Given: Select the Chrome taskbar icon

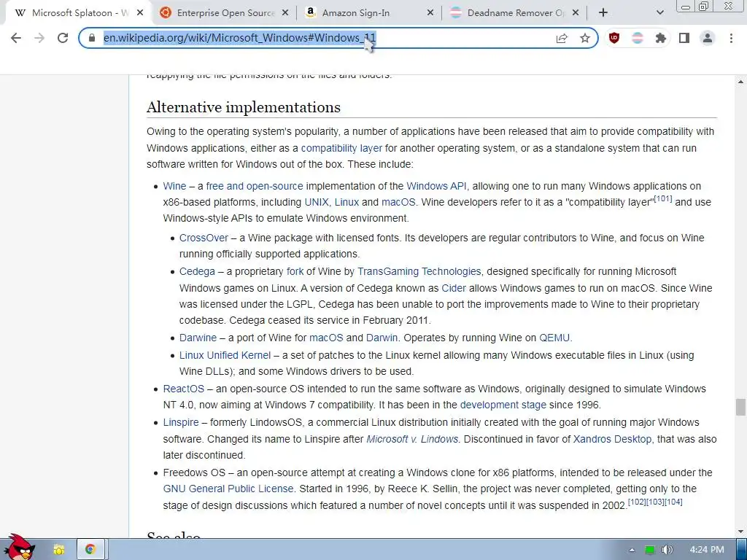Looking at the screenshot, I should coord(90,550).
